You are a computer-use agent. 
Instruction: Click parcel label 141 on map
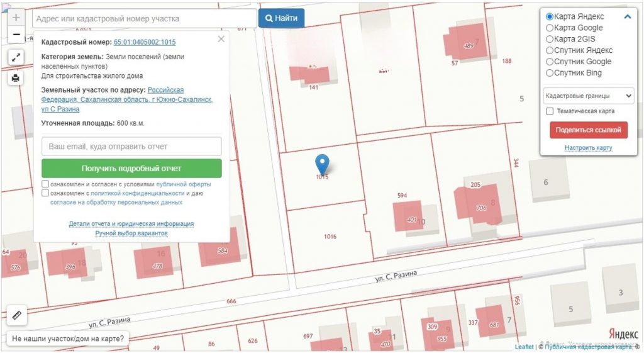coord(313,87)
